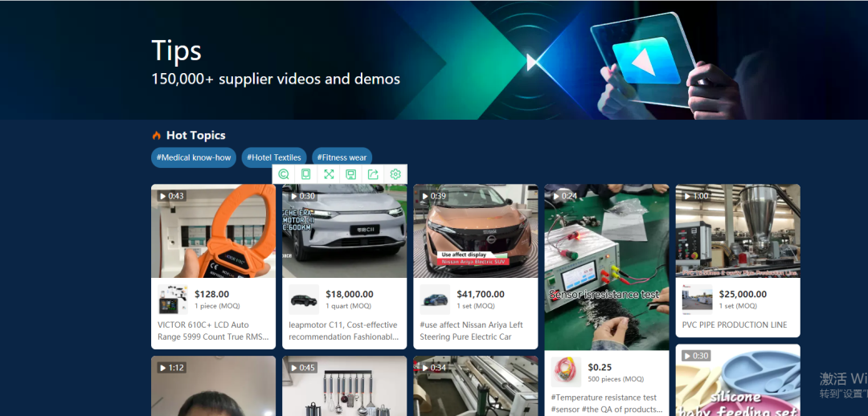The height and width of the screenshot is (416, 868).
Task: Open settings gear in floating toolbar
Action: pyautogui.click(x=395, y=174)
